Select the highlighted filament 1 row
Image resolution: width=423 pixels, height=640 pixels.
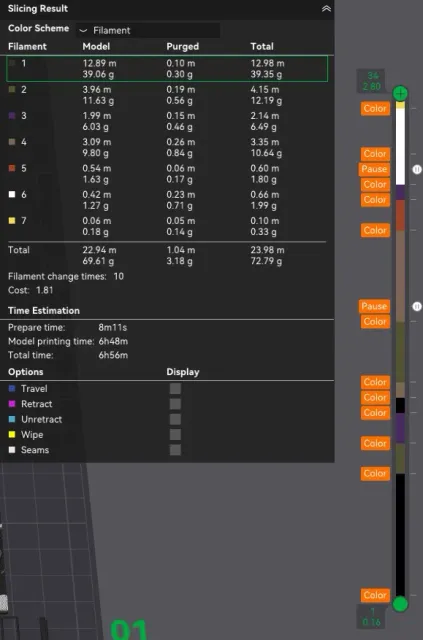pos(167,69)
